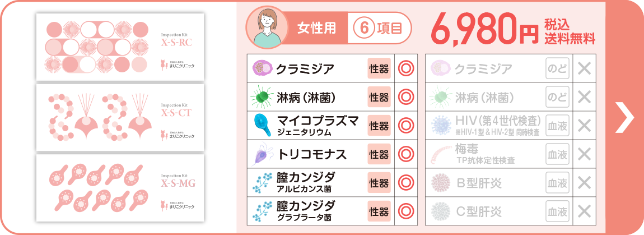Image resolution: width=644 pixels, height=235 pixels.
Task: Select the 女性用 label tab
Action: [x=316, y=27]
